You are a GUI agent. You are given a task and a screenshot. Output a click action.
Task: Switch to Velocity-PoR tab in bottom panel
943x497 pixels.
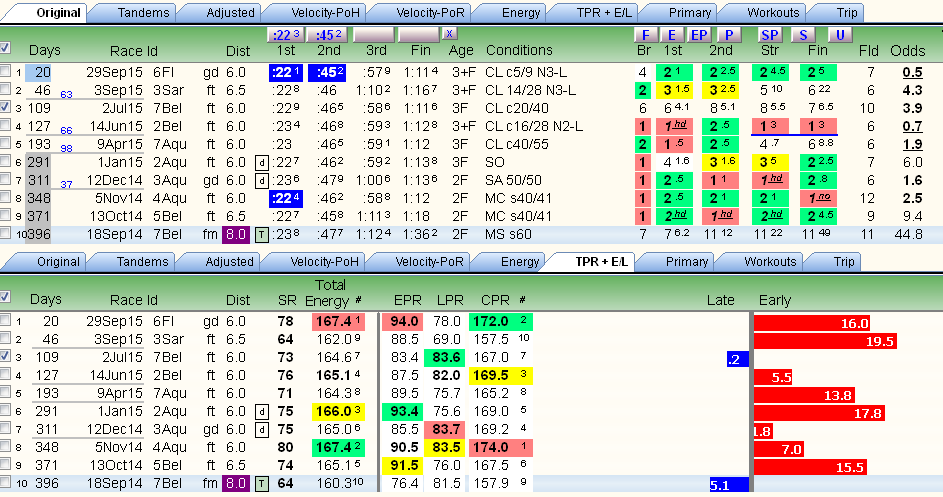coord(429,262)
